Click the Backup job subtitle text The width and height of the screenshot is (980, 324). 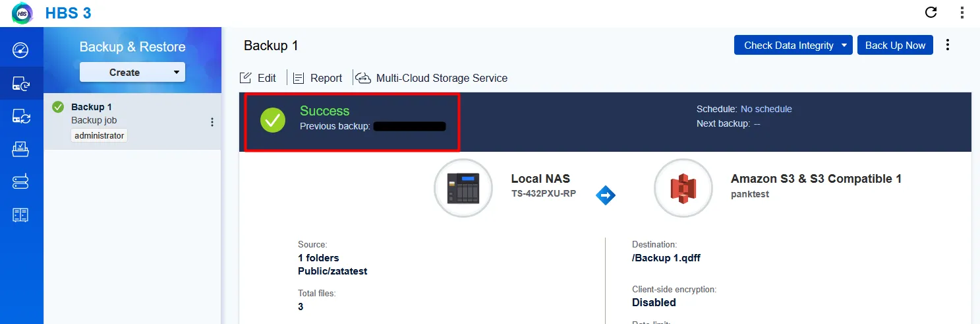(94, 120)
